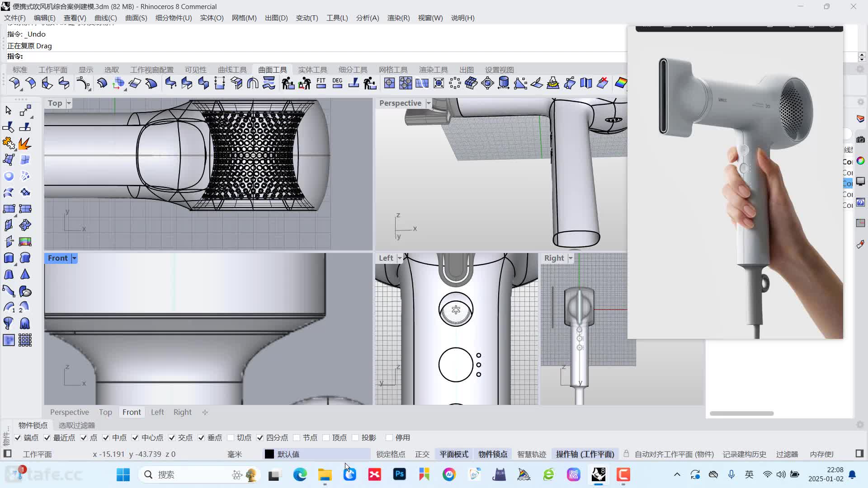Viewport: 868px width, 488px height.
Task: Click the rainbow curvature analysis icon
Action: [x=621, y=83]
